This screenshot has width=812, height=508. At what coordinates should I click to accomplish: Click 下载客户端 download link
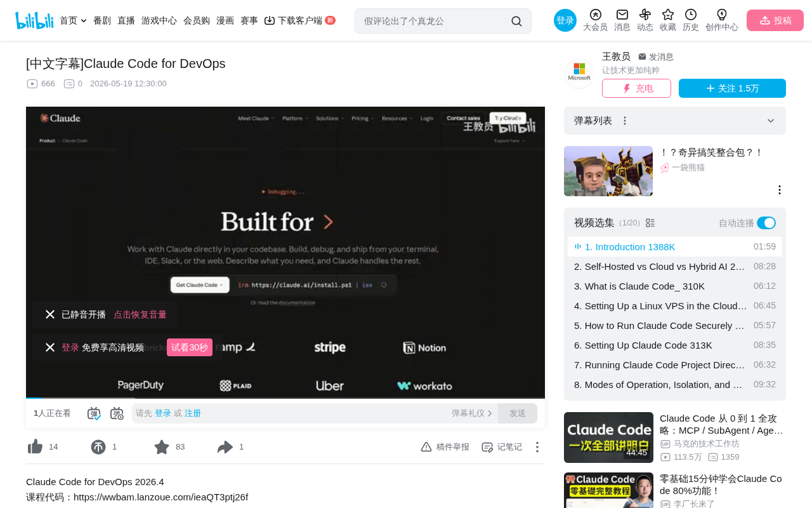click(x=299, y=20)
